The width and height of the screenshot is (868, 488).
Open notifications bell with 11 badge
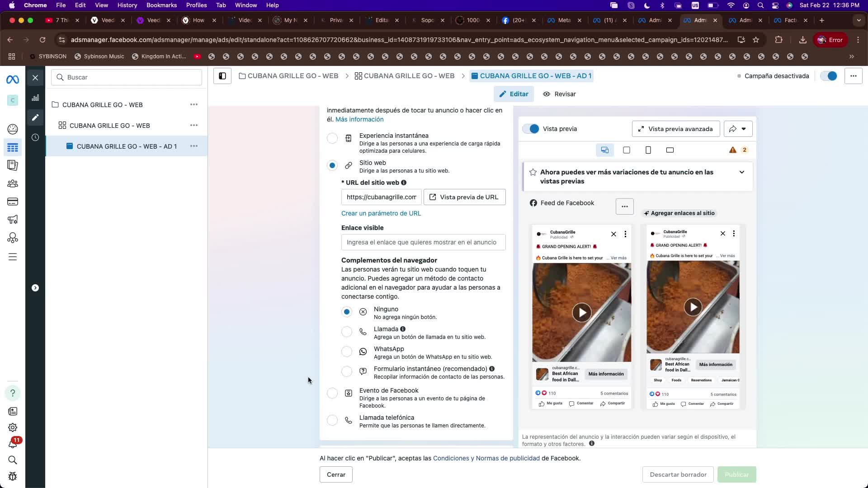pos(13,444)
